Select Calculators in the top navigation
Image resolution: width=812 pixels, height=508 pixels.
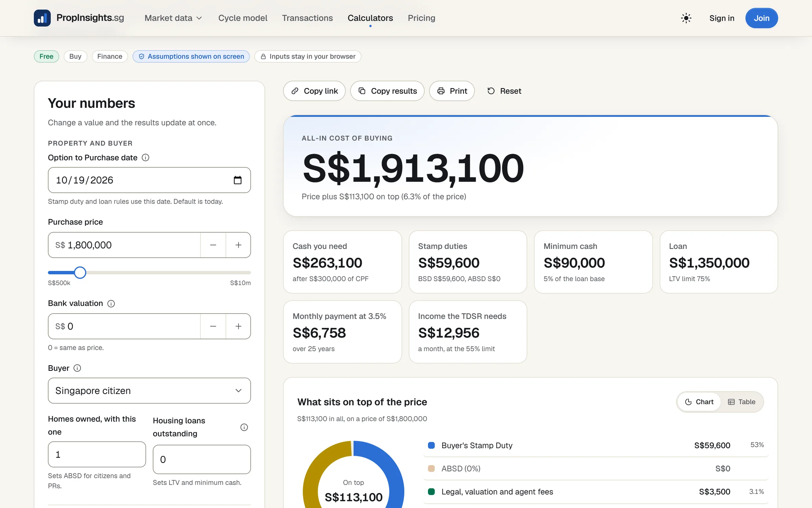370,18
